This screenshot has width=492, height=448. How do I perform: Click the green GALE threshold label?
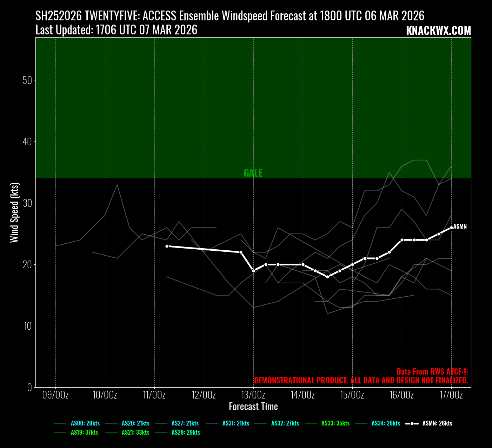[x=253, y=173]
